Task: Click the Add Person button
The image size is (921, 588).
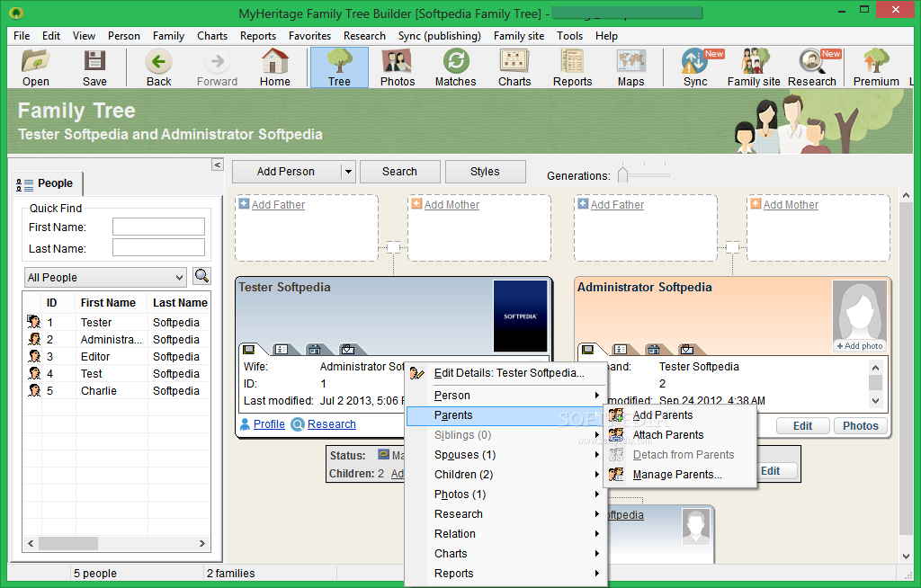Action: [x=286, y=172]
